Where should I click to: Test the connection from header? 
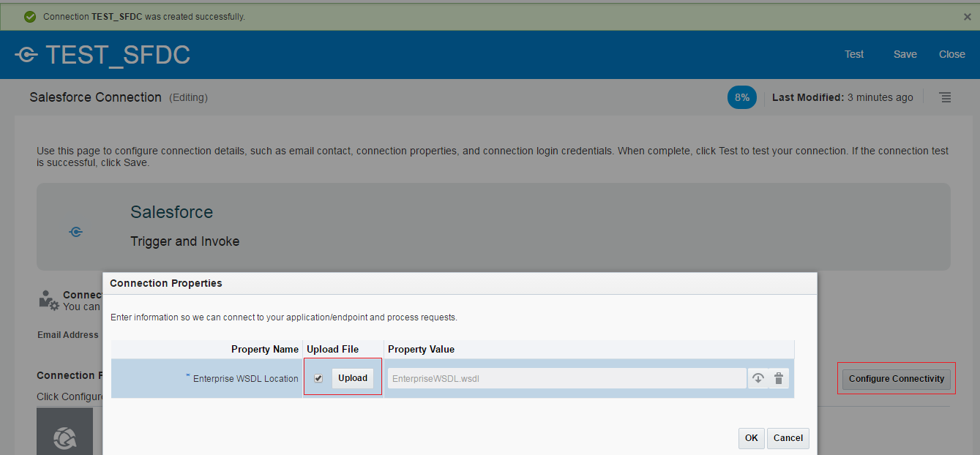[854, 54]
